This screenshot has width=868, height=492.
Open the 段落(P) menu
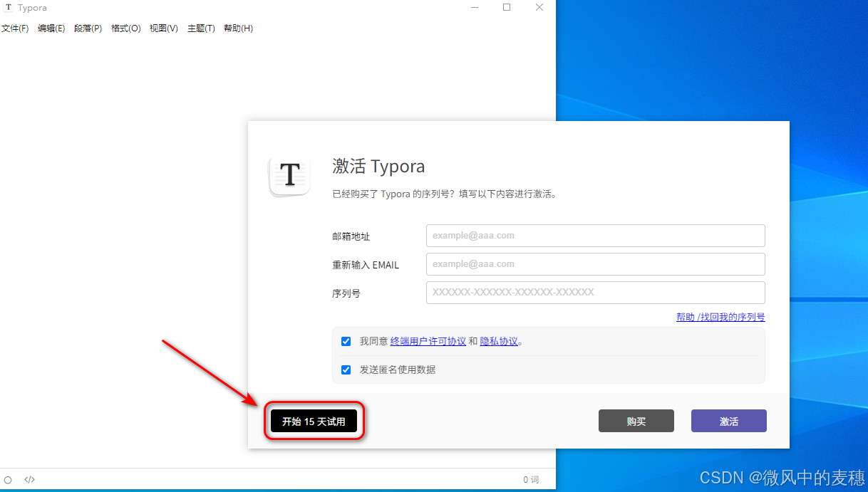[88, 28]
